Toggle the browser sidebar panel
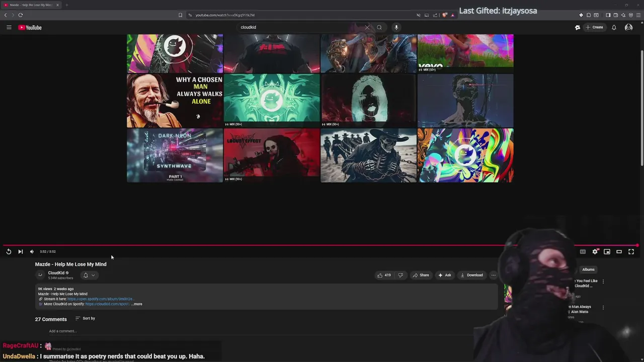Screen dimensions: 644x362 [x=608, y=15]
